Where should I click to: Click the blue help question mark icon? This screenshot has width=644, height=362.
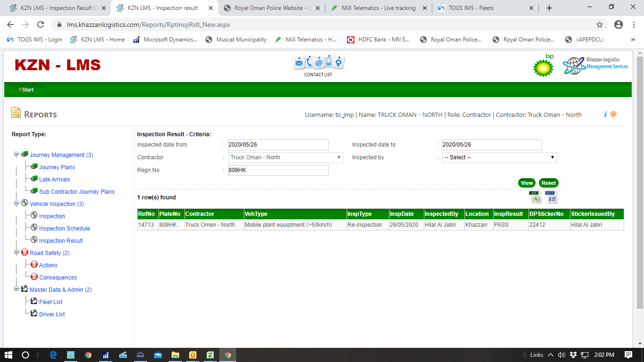605,114
